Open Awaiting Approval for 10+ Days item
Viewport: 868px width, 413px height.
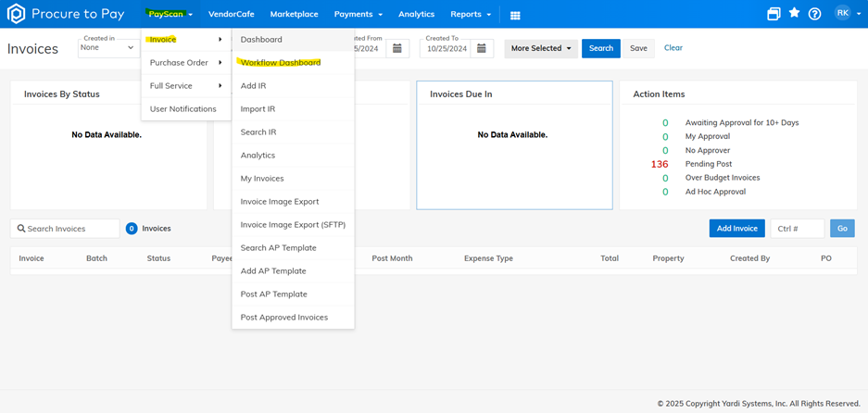[x=742, y=123]
